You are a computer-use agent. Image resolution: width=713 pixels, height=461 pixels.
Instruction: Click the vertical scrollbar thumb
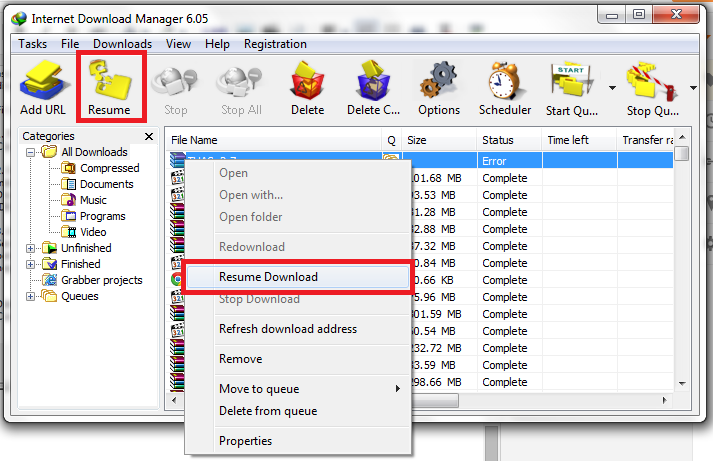[682, 153]
